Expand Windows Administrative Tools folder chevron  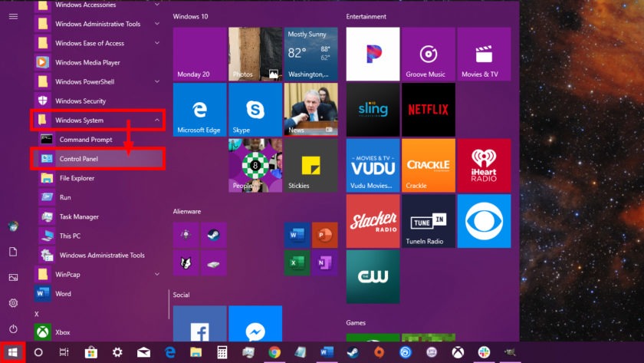157,24
